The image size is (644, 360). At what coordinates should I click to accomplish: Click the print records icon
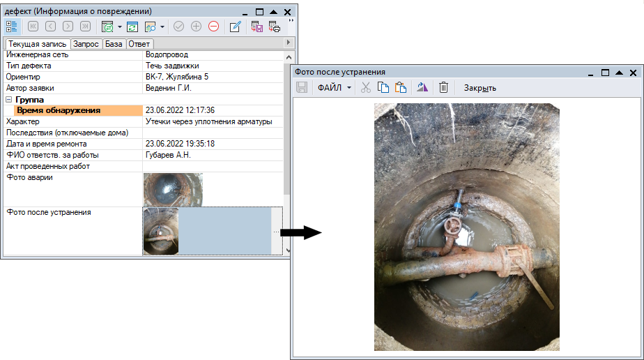click(274, 27)
